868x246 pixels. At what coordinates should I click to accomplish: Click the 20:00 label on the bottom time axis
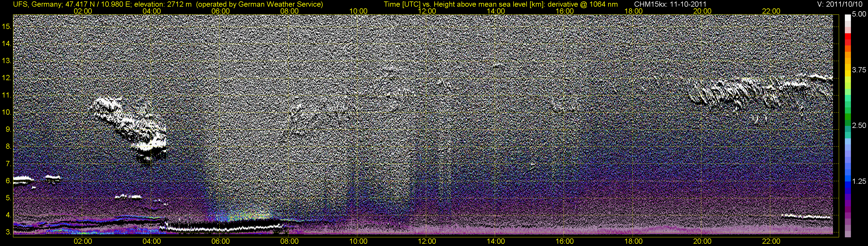(x=702, y=241)
